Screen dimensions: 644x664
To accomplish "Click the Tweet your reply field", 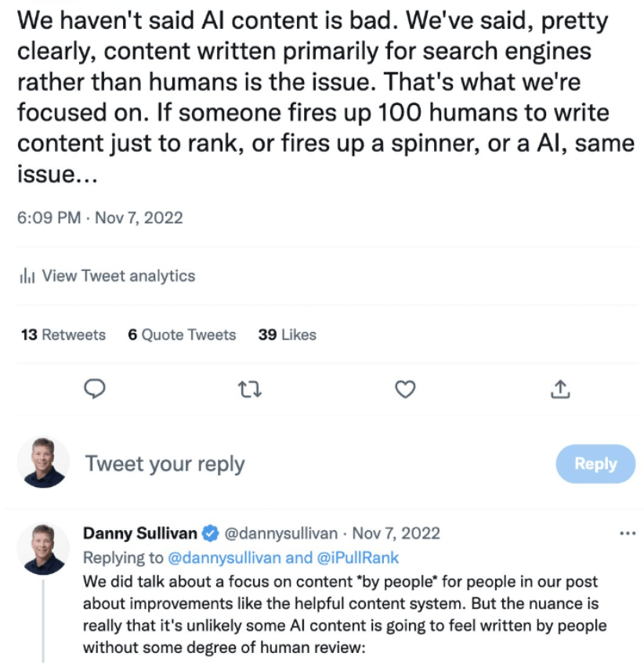I will 165,464.
